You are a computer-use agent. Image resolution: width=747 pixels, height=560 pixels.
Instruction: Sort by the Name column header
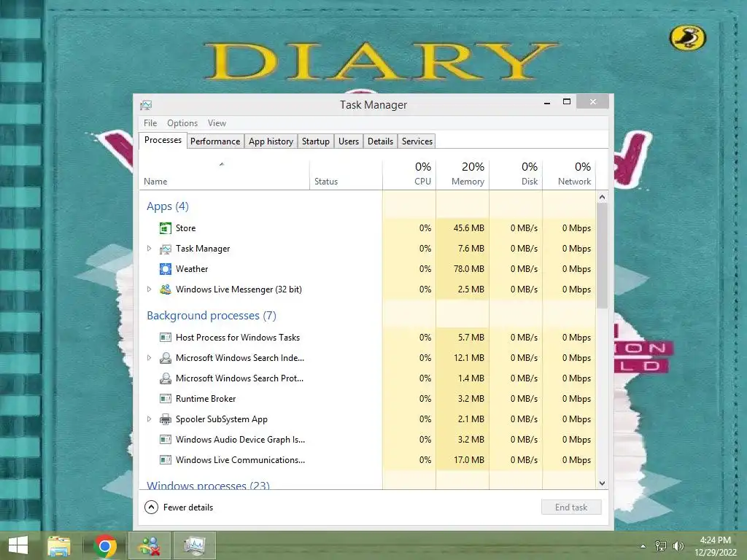click(x=224, y=175)
